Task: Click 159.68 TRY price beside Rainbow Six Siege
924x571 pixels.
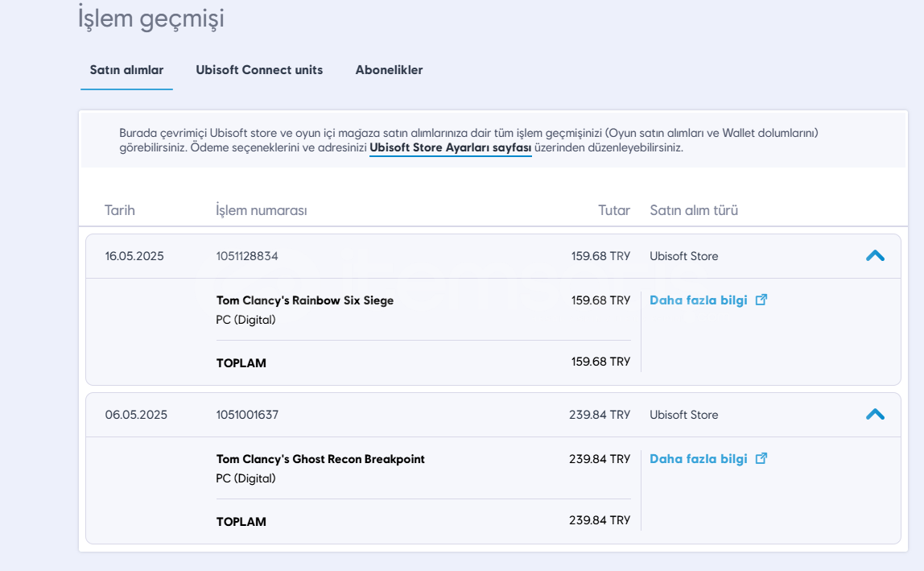Action: coord(600,300)
